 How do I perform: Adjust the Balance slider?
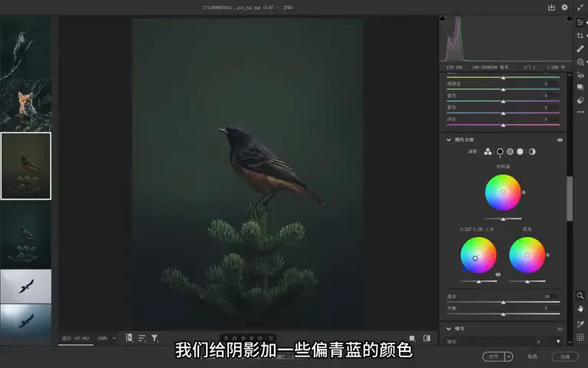click(x=503, y=314)
